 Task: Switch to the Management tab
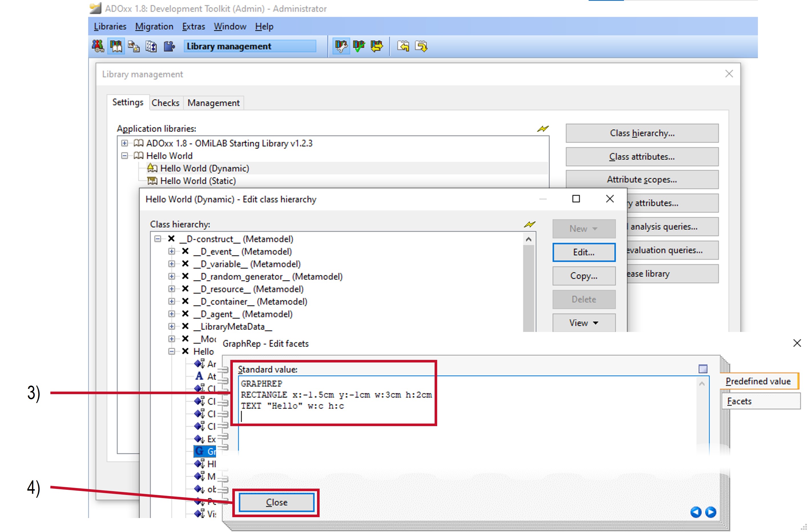click(x=213, y=103)
